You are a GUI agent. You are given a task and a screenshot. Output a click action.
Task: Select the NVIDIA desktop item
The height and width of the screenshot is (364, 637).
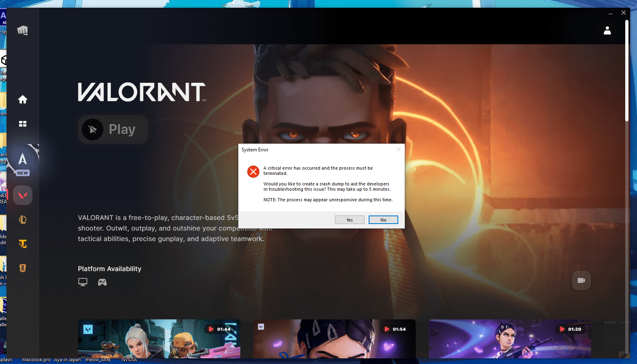click(x=129, y=360)
